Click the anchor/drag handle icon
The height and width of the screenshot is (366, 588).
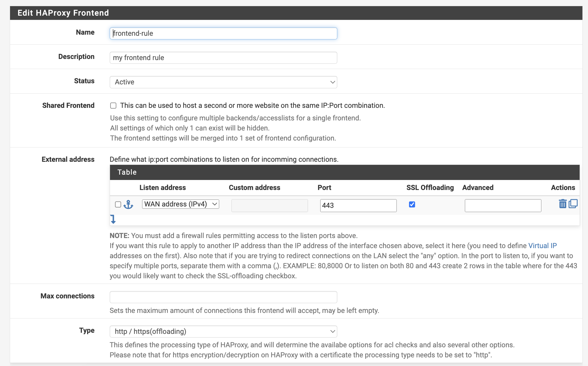pyautogui.click(x=128, y=205)
